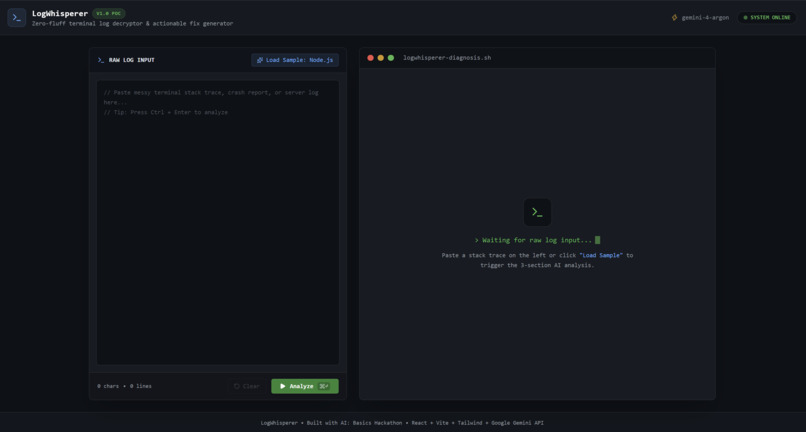This screenshot has width=806, height=432.
Task: Click the footer credits line
Action: coord(402,423)
